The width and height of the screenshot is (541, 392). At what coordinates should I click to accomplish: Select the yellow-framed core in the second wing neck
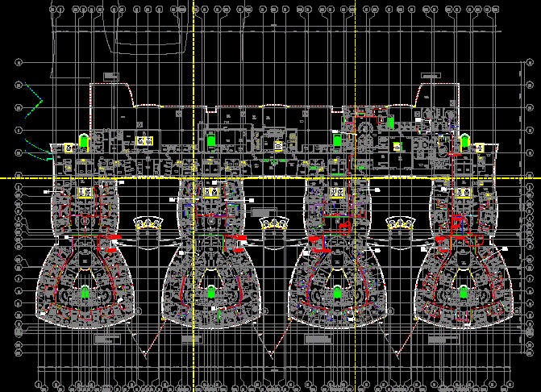coord(210,193)
